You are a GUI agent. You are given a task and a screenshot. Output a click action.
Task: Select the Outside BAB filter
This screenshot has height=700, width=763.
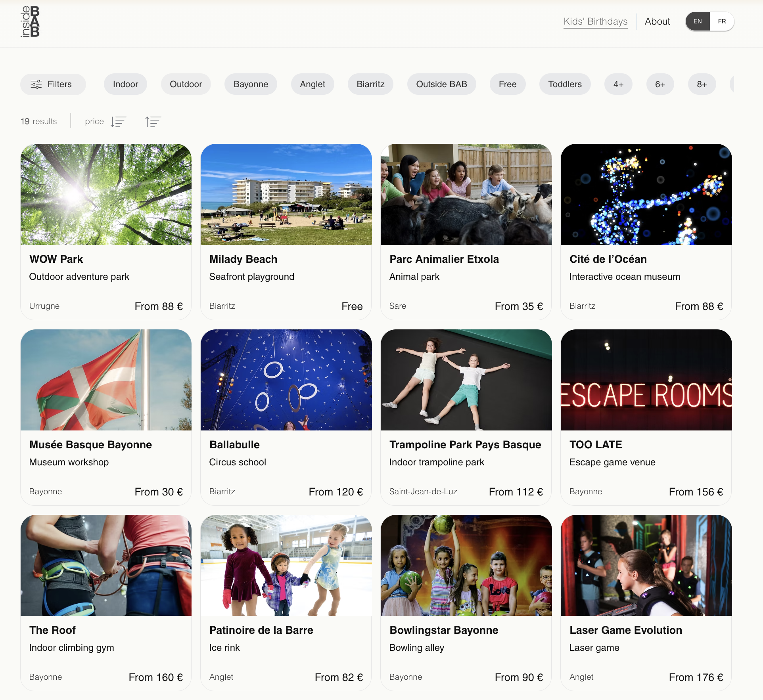pyautogui.click(x=441, y=84)
